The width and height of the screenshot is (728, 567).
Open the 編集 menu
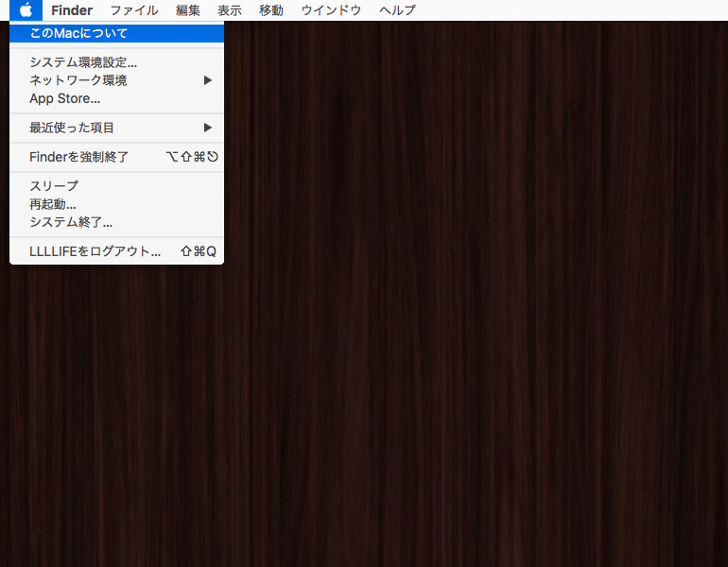point(188,10)
